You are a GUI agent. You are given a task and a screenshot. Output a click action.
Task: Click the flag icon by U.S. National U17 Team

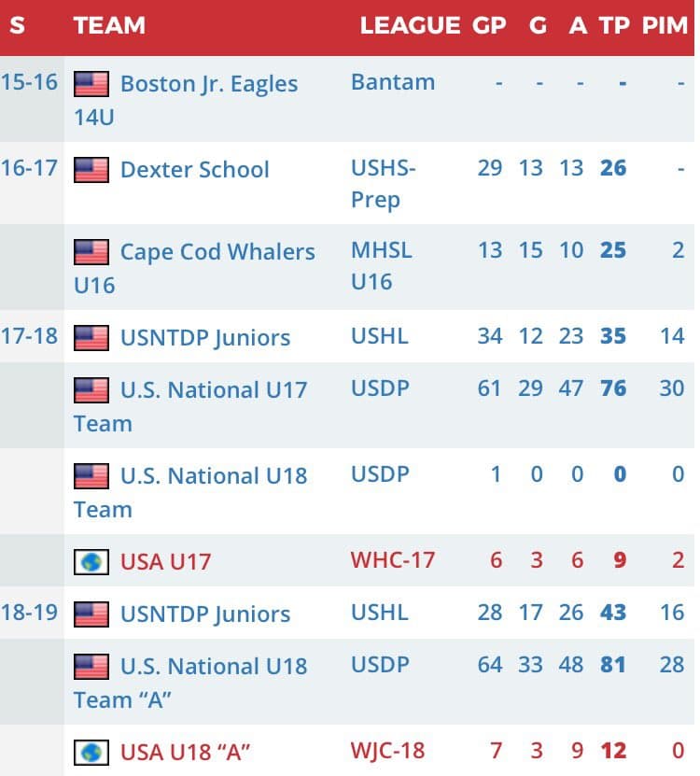tap(91, 390)
